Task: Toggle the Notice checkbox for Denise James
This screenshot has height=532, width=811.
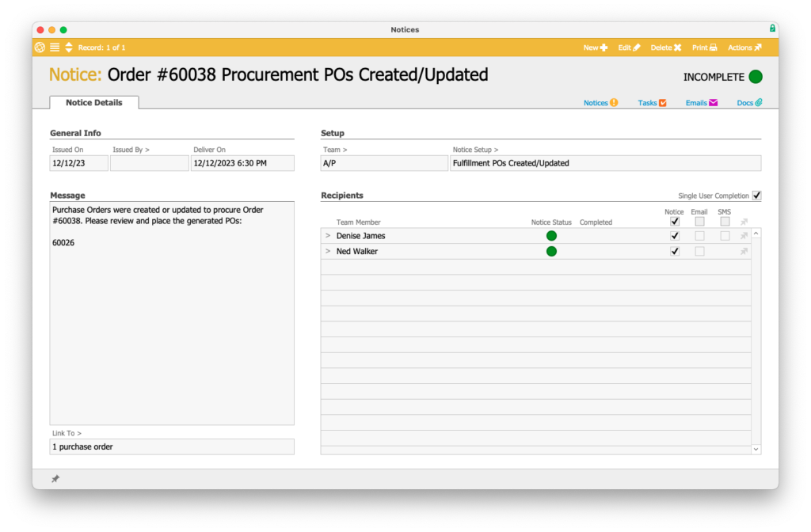Action: click(675, 235)
